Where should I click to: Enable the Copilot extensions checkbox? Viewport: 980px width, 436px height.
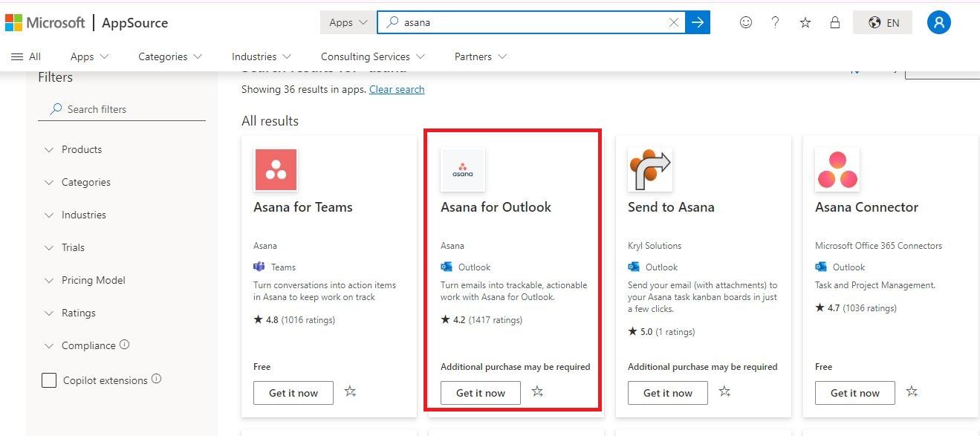pyautogui.click(x=49, y=380)
